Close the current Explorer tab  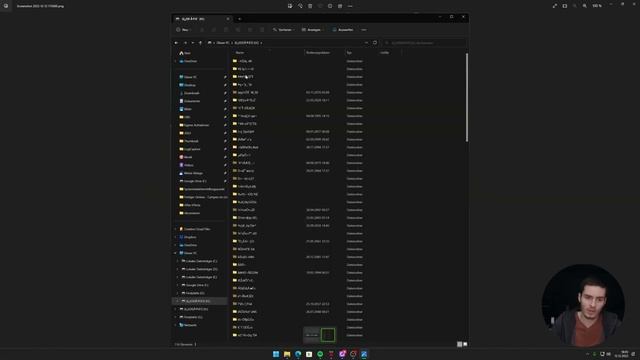[x=228, y=19]
